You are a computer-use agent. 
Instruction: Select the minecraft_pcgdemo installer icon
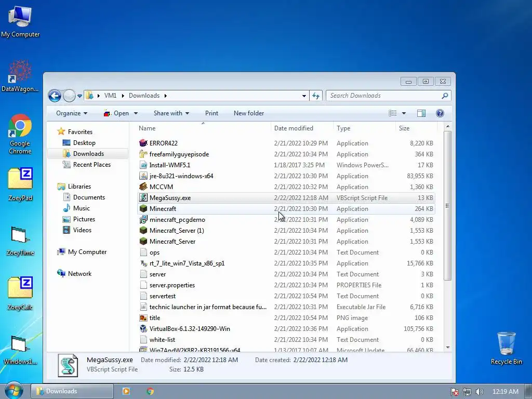143,220
